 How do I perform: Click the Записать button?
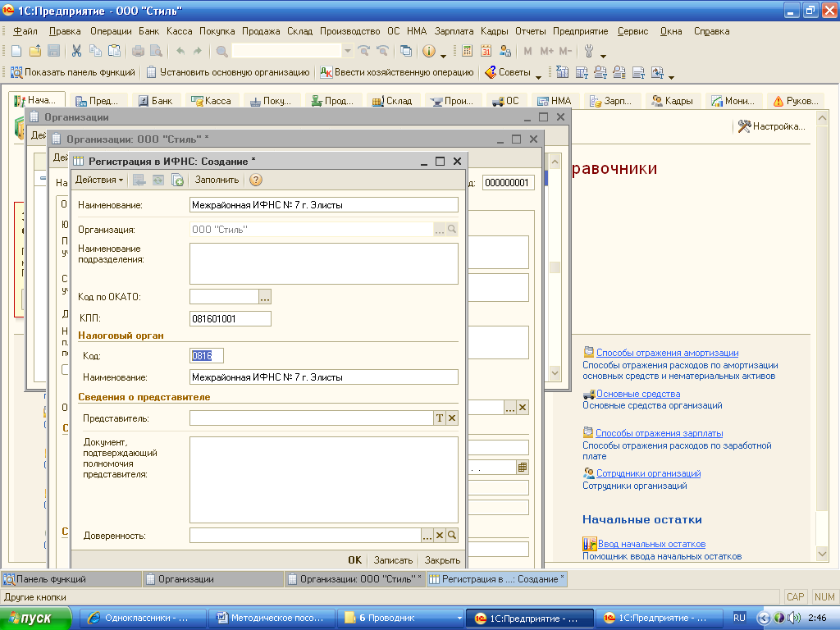coord(393,559)
